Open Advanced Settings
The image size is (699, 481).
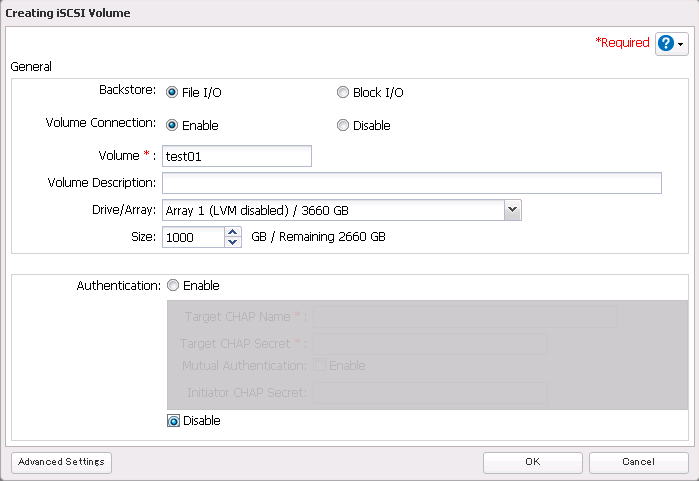[x=62, y=462]
